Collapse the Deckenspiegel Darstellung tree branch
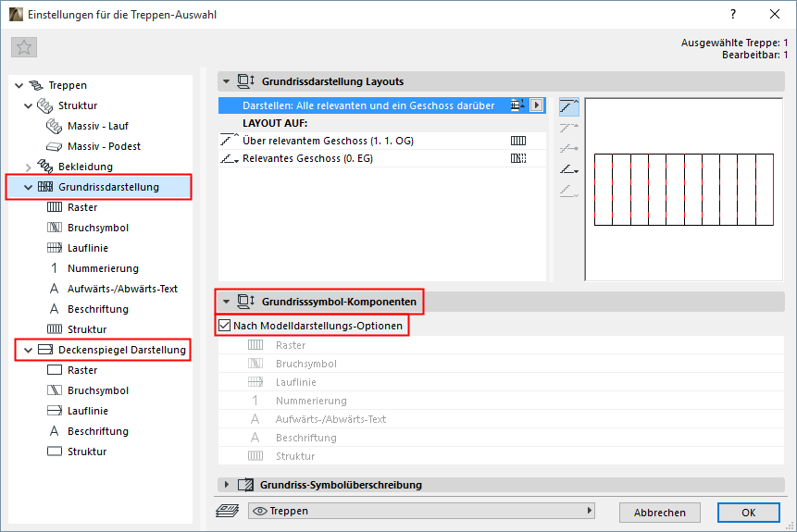 tap(29, 350)
